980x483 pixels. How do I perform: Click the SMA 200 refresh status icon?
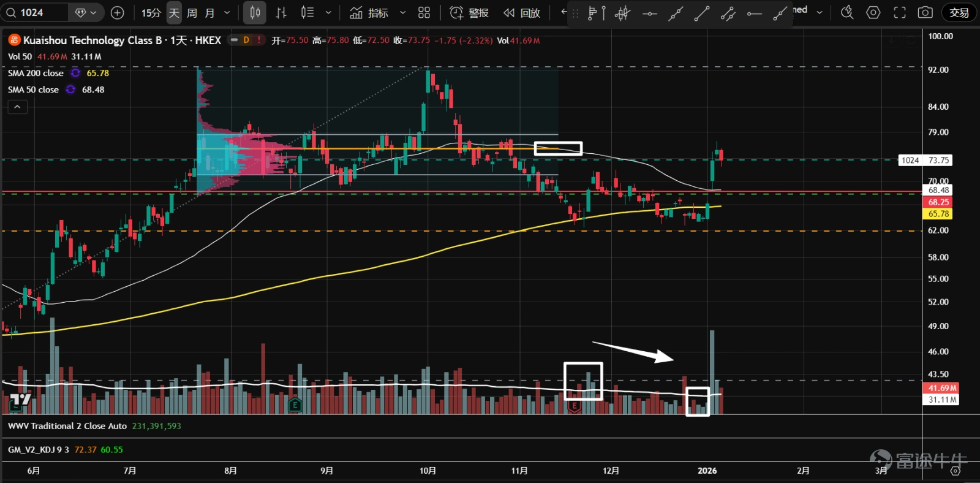[x=75, y=73]
